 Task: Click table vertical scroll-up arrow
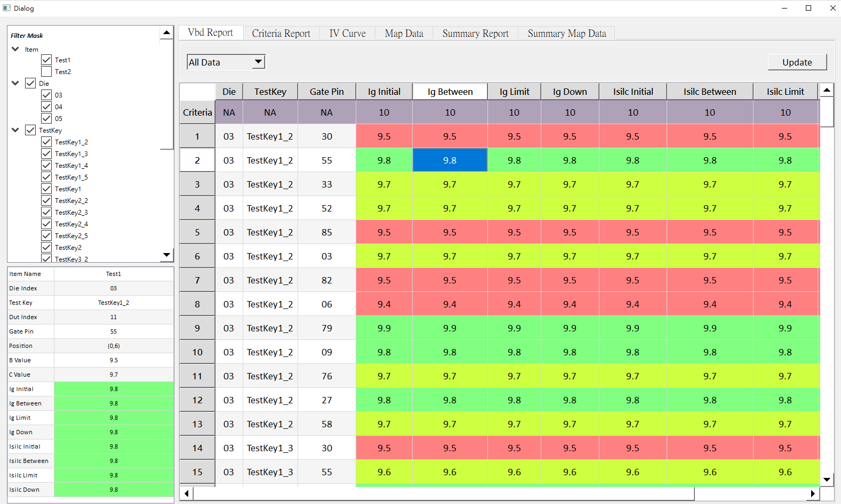[x=827, y=90]
